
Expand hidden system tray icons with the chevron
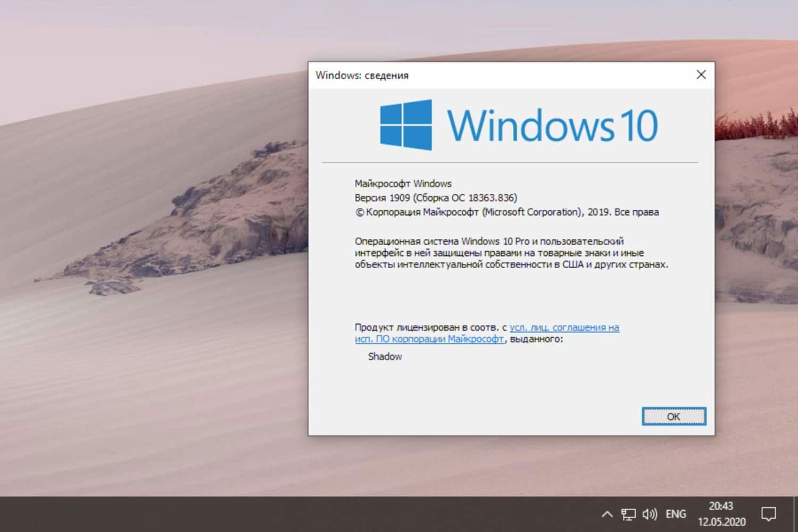[606, 513]
